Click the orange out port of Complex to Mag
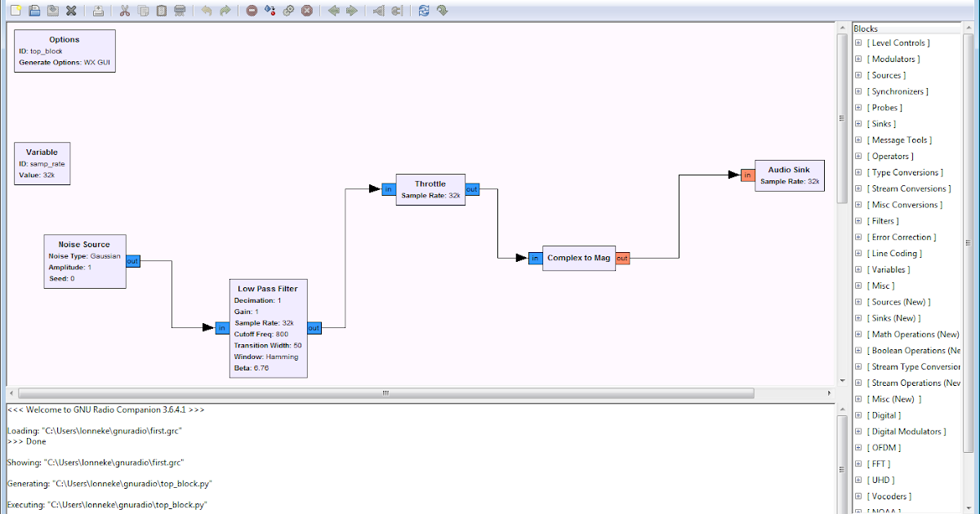This screenshot has width=980, height=514. 622,258
